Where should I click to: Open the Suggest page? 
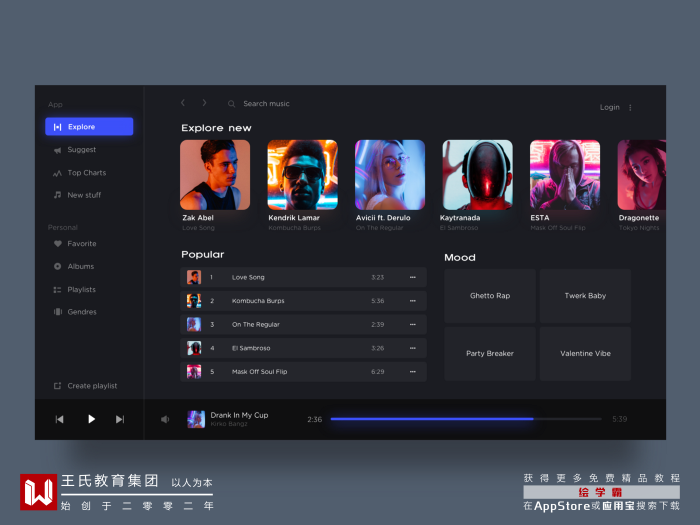tap(82, 150)
